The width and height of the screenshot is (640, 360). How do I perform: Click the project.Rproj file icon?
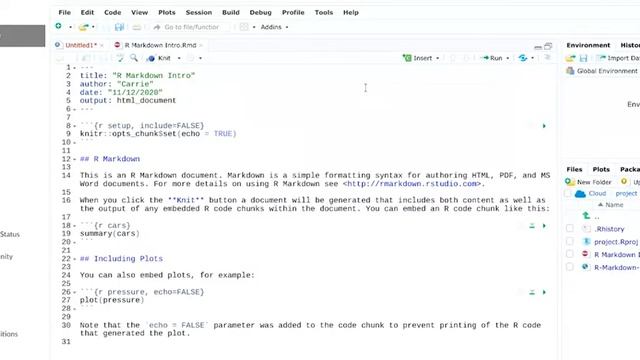tap(587, 242)
